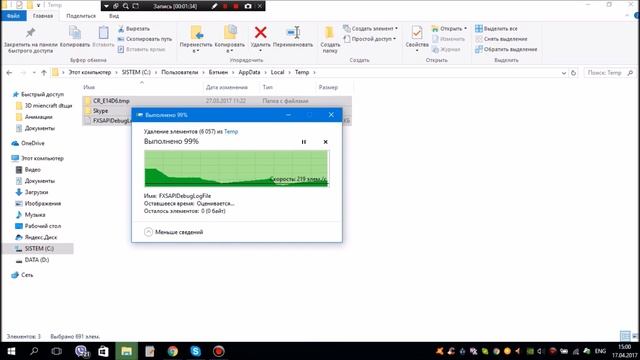640x360 pixels.
Task: Click the recorder toolbar pencil icon
Action: pos(214,6)
